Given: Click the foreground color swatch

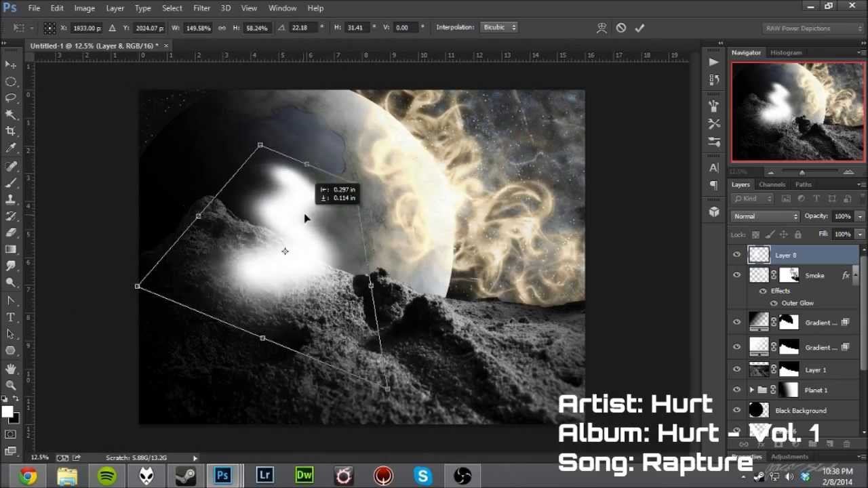Looking at the screenshot, I should coord(7,411).
